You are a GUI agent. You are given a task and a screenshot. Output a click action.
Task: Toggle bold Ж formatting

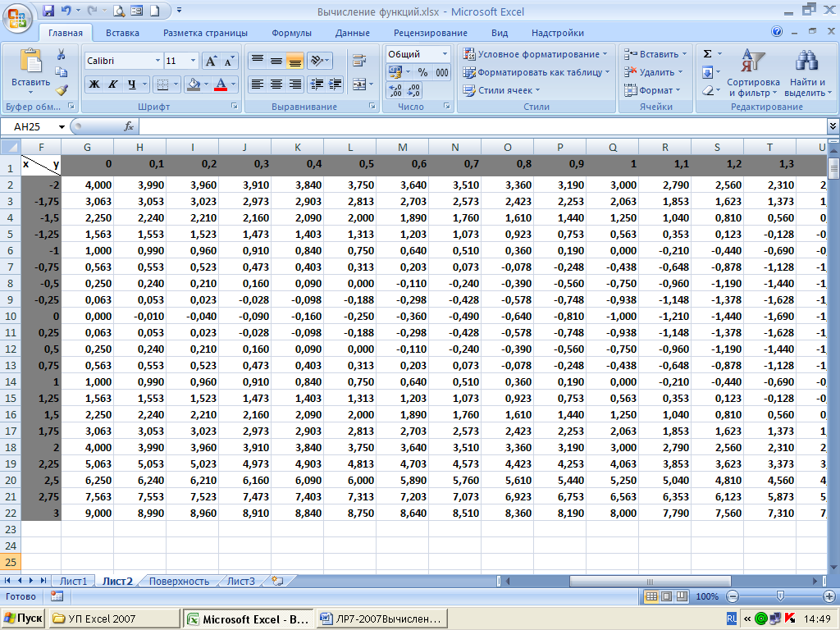click(94, 84)
